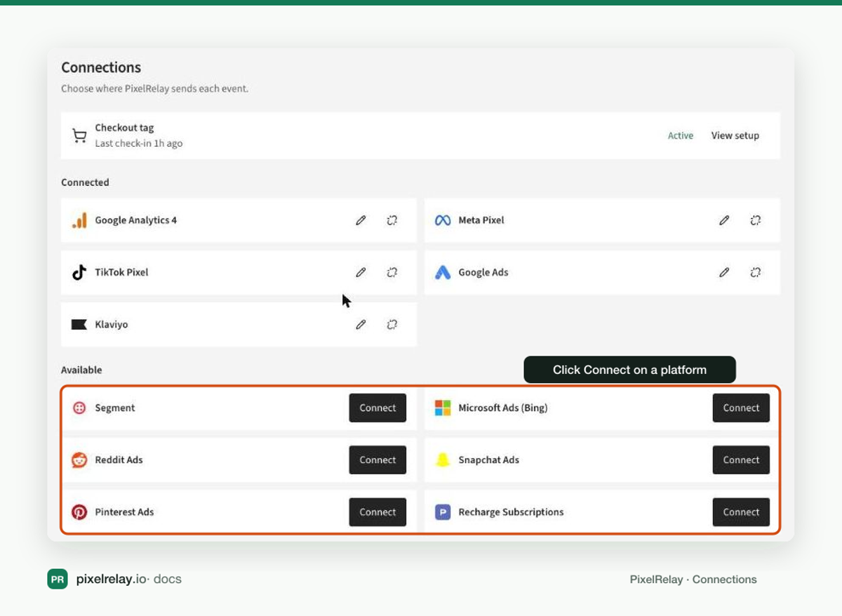Click the Checkout tag cart icon
Screen dimensions: 842x616
(x=79, y=135)
